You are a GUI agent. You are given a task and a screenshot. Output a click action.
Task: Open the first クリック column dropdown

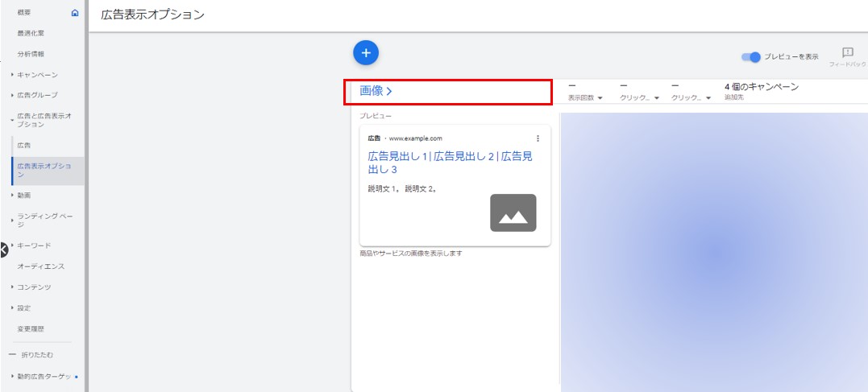[639, 98]
